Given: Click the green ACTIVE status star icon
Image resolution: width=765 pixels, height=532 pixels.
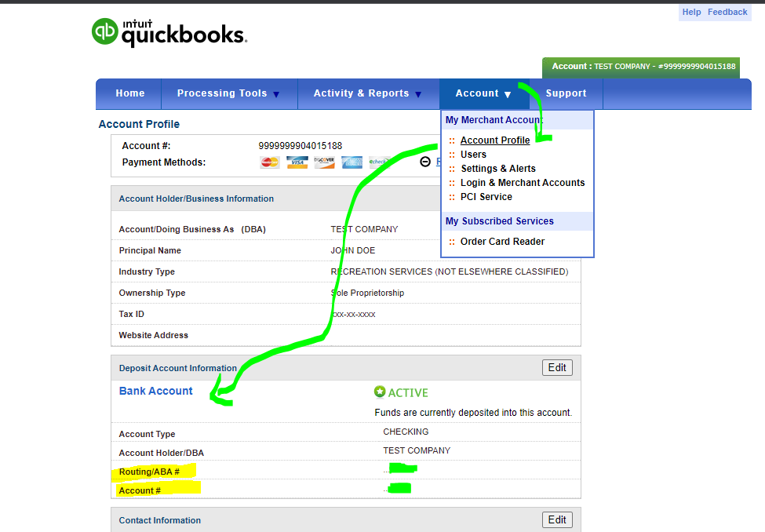Looking at the screenshot, I should tap(380, 392).
